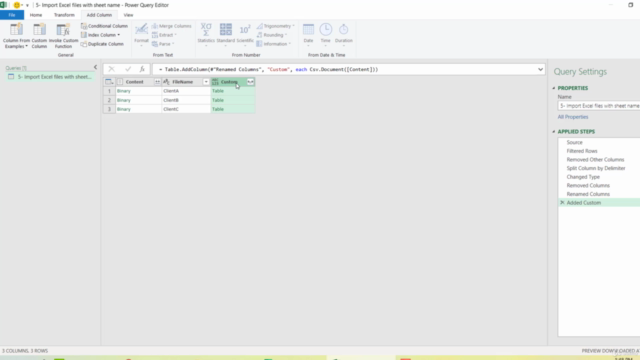The width and height of the screenshot is (640, 360).
Task: Cancel the formula edit (X)
Action: click(x=111, y=69)
